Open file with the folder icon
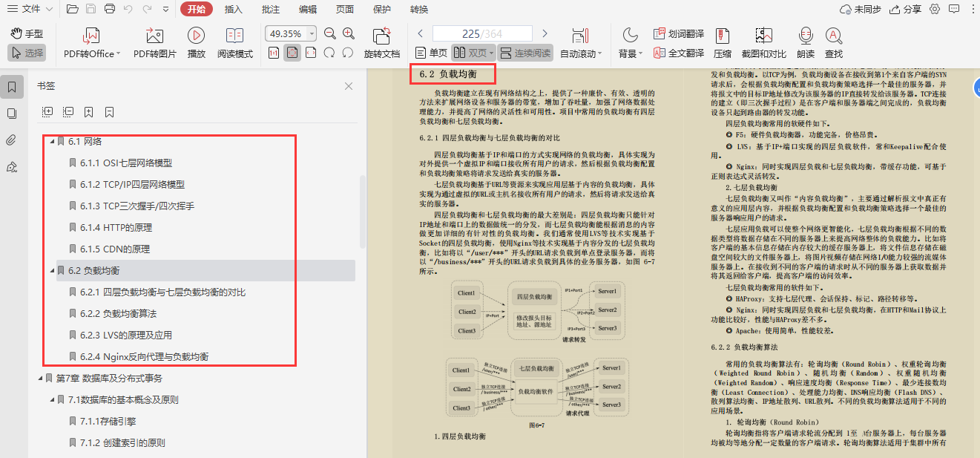Screen dimensions: 980x458 click(x=72, y=10)
